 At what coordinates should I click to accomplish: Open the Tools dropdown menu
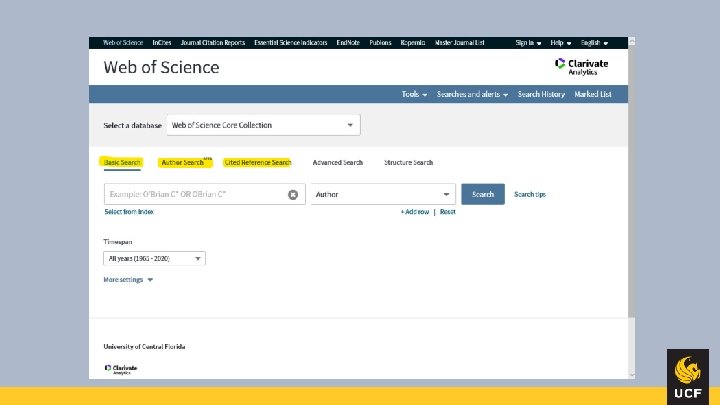pyautogui.click(x=414, y=94)
